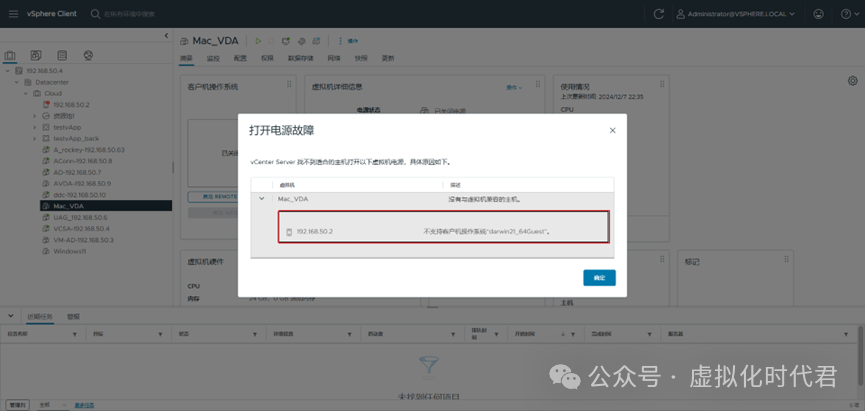Click the green Power On icon
The image size is (865, 411).
[258, 41]
